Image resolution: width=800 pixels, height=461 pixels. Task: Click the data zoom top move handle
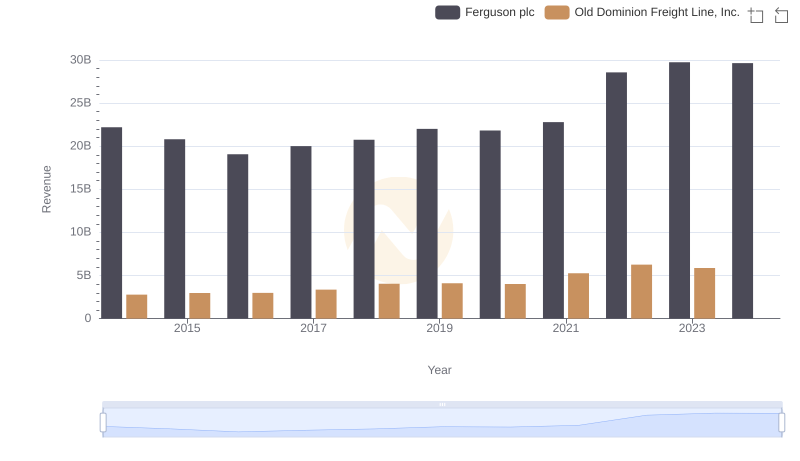(442, 404)
